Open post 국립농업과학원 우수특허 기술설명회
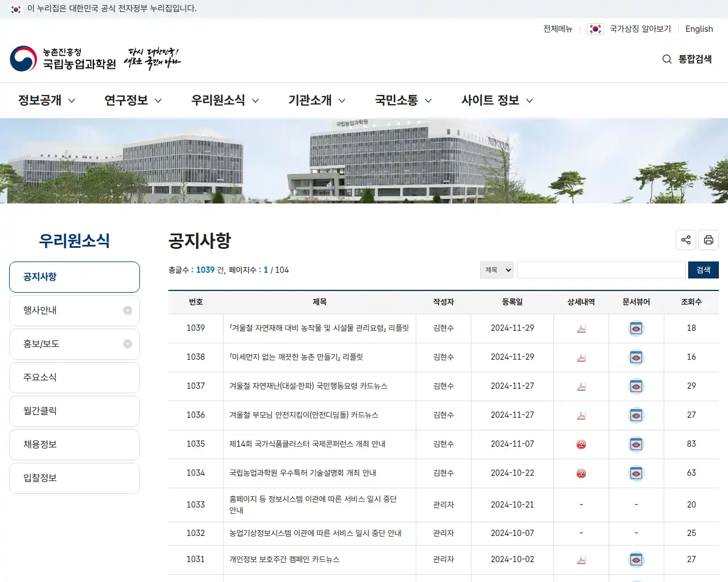This screenshot has height=582, width=728. (303, 473)
